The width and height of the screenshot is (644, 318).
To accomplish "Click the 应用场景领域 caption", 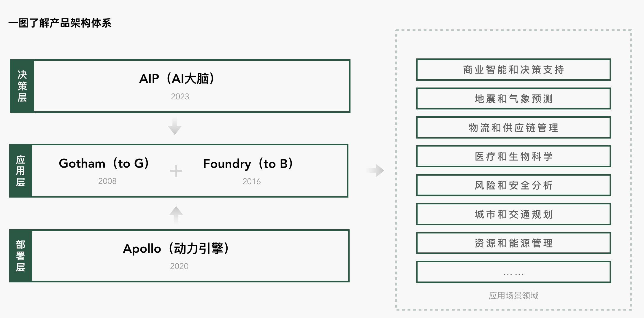I will point(513,295).
